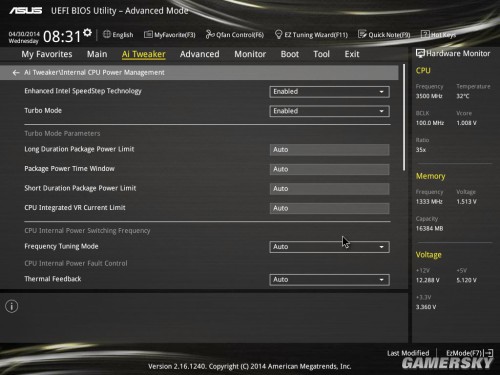The image size is (500, 375).
Task: Click the globe language icon
Action: (x=107, y=34)
